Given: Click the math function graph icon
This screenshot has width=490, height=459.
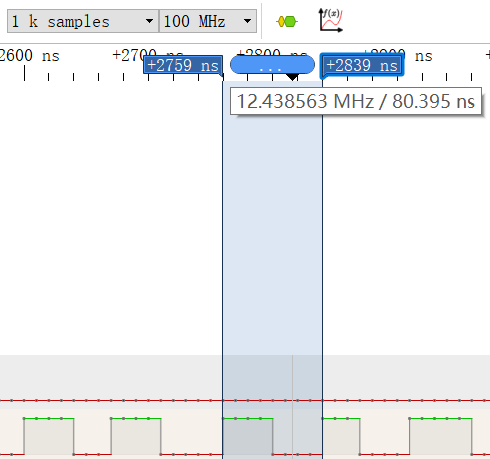Looking at the screenshot, I should pyautogui.click(x=331, y=20).
